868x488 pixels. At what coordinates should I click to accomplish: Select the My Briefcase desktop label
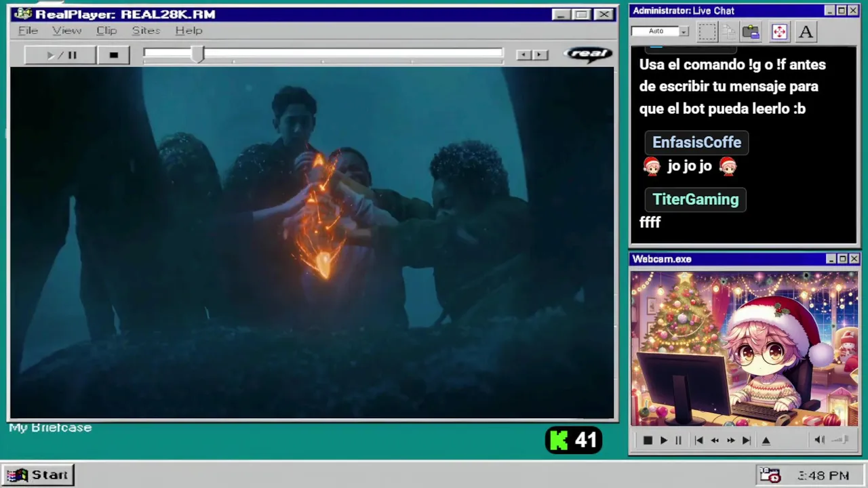pyautogui.click(x=50, y=428)
